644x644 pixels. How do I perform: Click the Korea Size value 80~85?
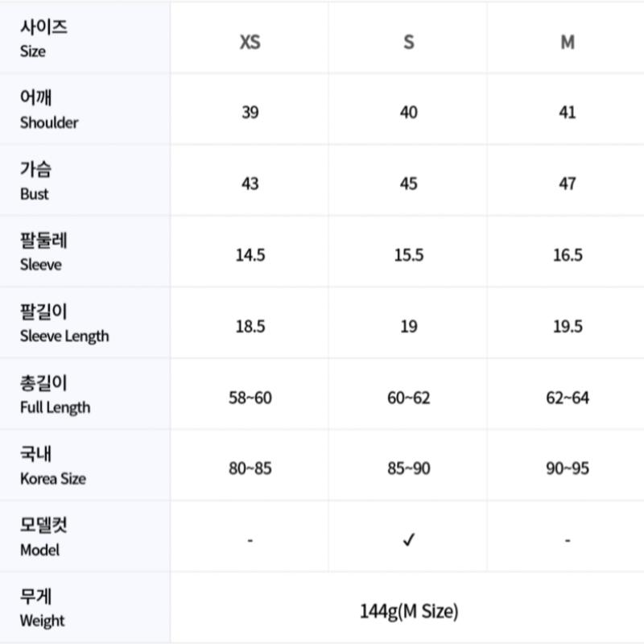(x=250, y=469)
